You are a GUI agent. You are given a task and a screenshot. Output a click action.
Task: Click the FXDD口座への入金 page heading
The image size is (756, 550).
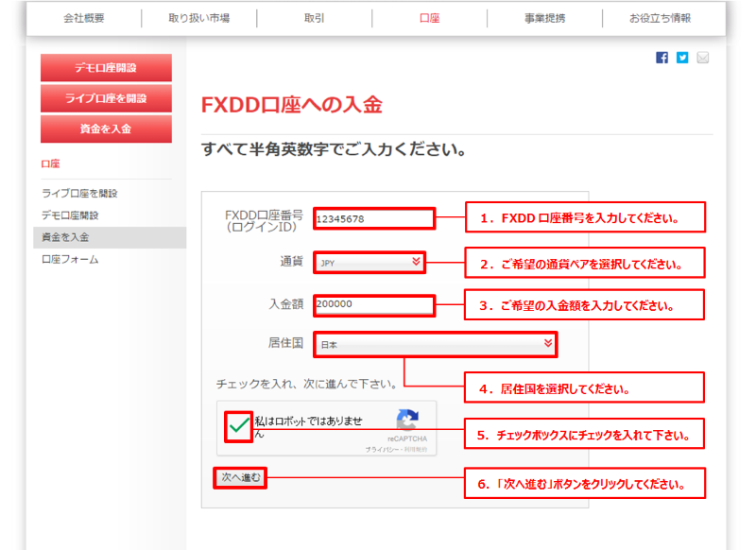tap(292, 105)
